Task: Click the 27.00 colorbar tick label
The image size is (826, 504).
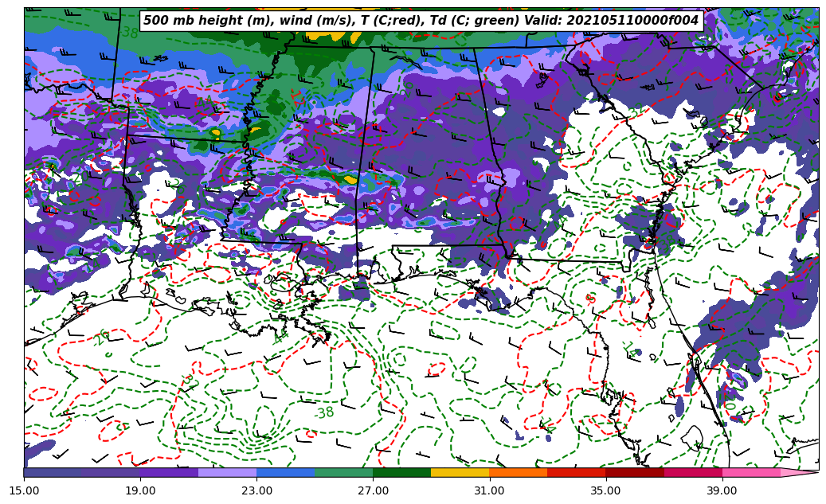Action: [x=373, y=490]
